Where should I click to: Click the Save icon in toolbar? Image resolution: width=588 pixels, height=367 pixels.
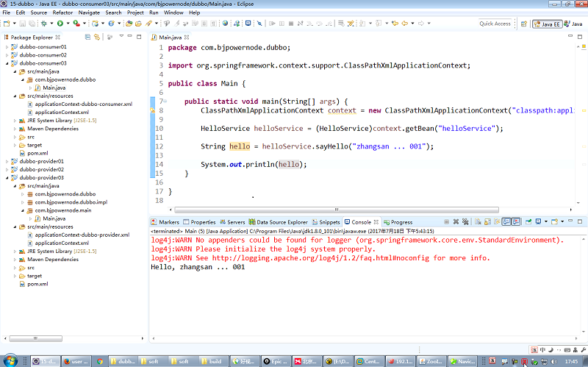[x=21, y=24]
